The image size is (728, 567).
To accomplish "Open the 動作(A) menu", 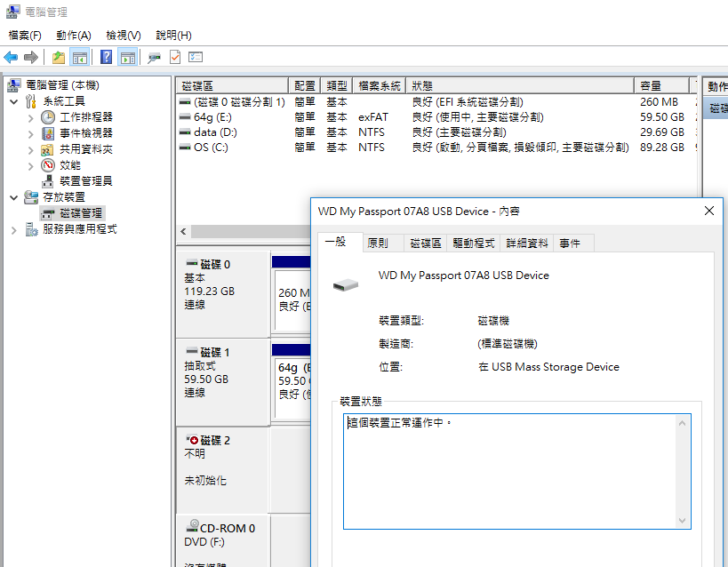I will 74,36.
